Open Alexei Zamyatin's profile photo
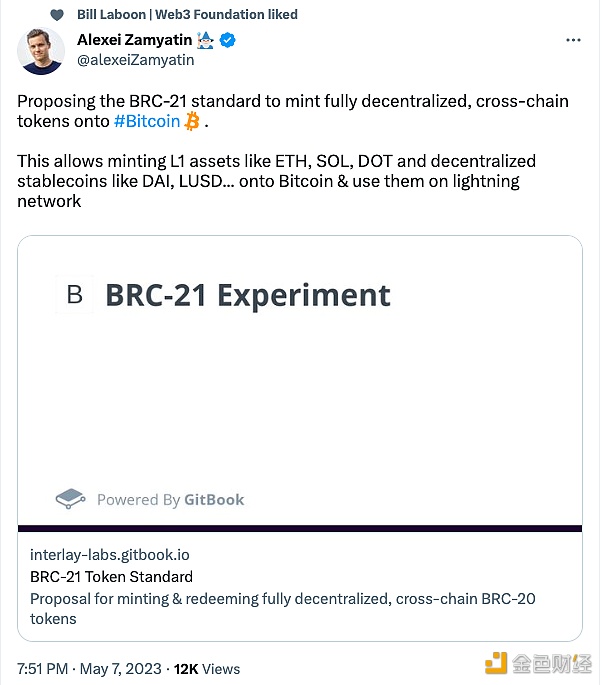This screenshot has width=603, height=685. [41, 51]
